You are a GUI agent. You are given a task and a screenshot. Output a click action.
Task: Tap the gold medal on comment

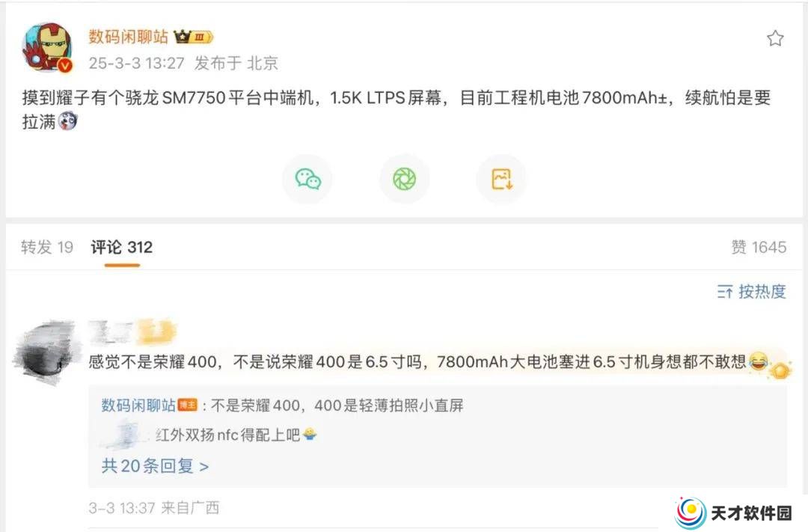tap(780, 370)
